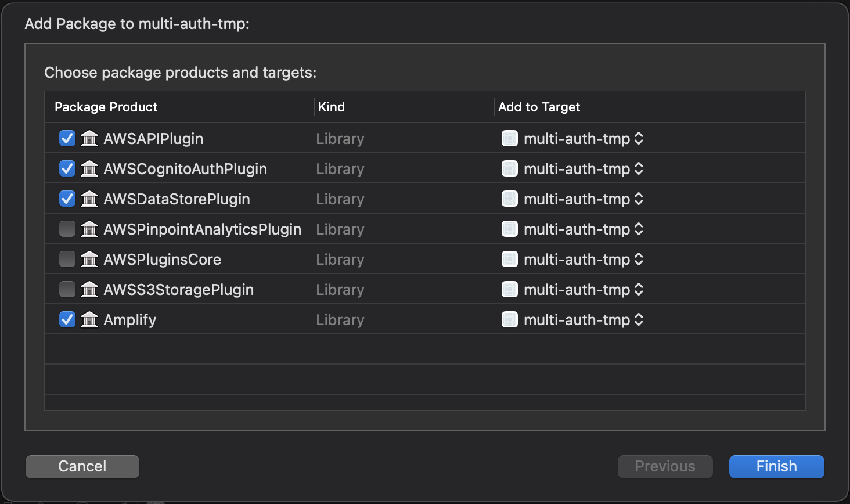Open the target dropdown for AWSCognitoAuthPlugin

click(x=639, y=168)
